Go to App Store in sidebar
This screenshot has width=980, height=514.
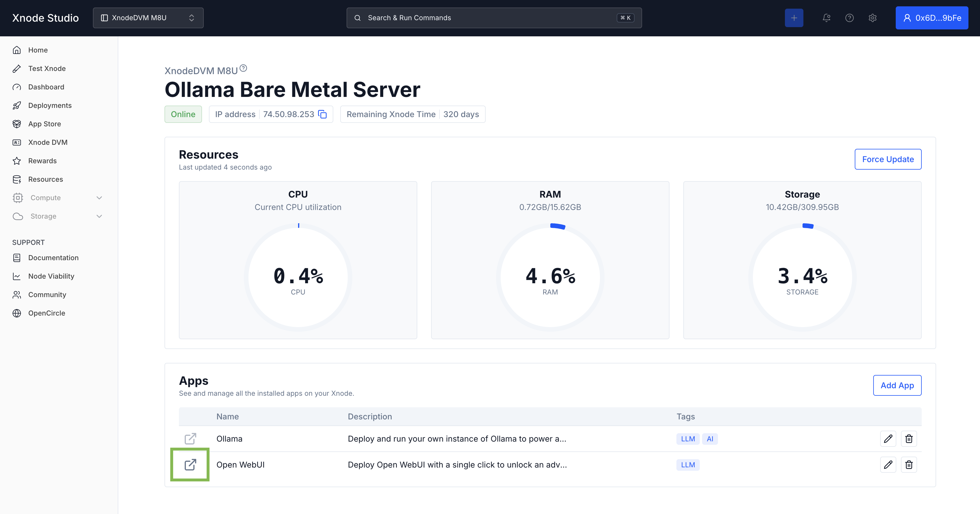tap(44, 124)
